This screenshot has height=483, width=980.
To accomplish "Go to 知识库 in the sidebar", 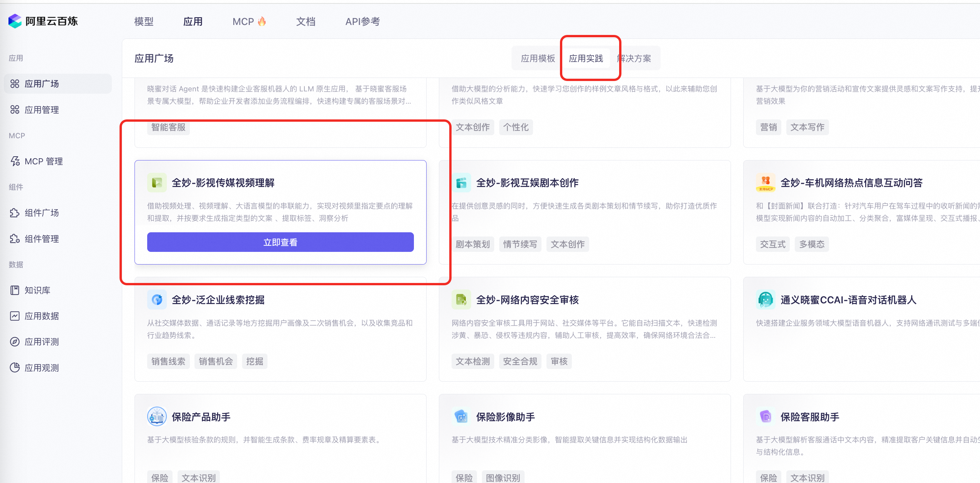I will click(x=58, y=290).
